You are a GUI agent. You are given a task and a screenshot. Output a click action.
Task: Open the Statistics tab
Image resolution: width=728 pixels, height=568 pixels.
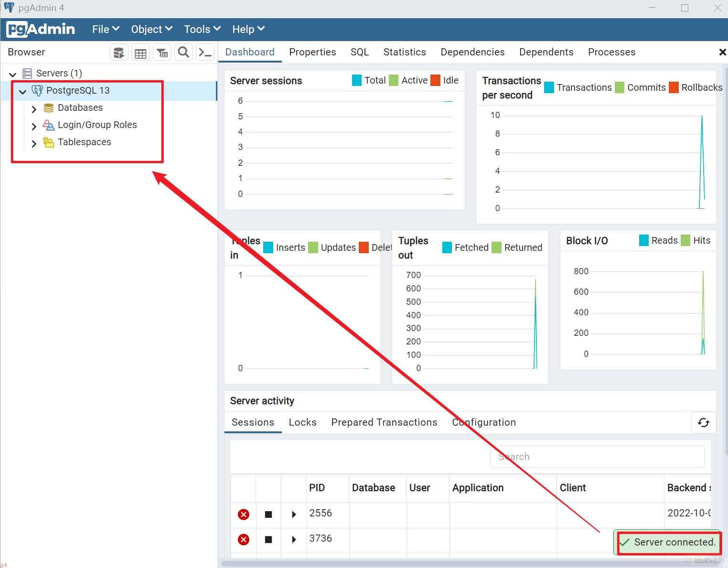click(x=405, y=52)
